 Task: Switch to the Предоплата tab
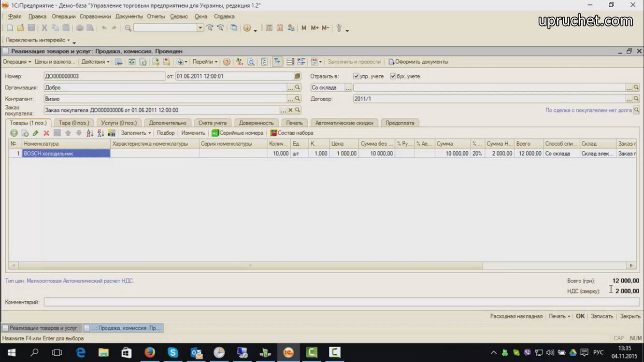click(x=400, y=123)
